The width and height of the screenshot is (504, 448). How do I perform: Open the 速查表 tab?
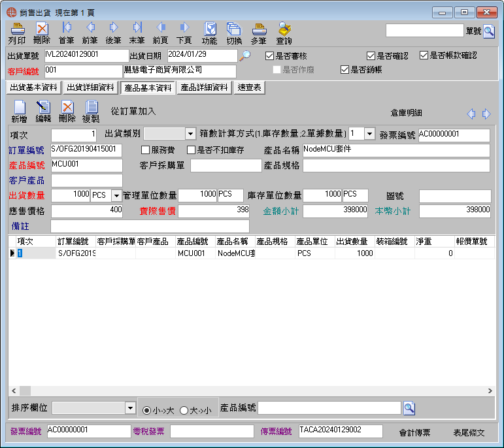(250, 88)
